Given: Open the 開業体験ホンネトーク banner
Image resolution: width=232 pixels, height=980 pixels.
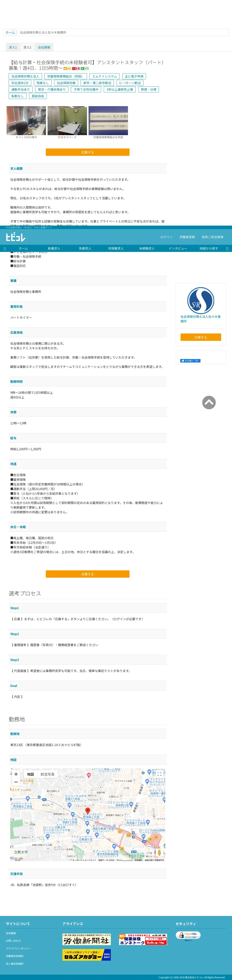Looking at the screenshot, I should click(x=143, y=939).
